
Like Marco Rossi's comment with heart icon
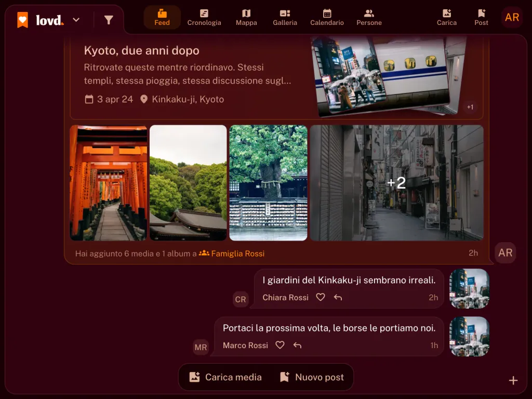[x=280, y=345]
